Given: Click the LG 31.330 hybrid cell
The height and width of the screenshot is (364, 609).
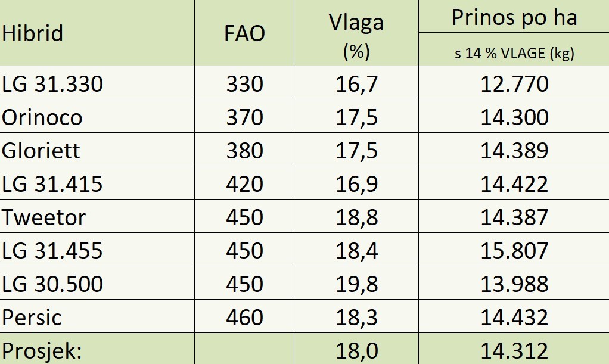Looking at the screenshot, I should point(52,83).
